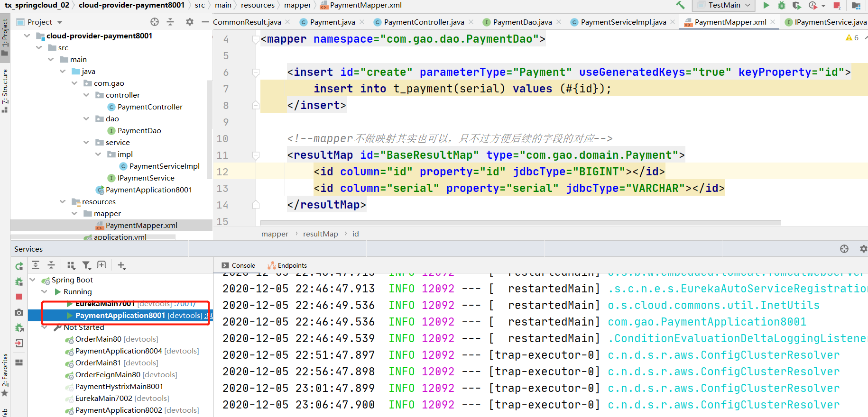
Task: Toggle the fold marker on the resultMap line
Action: [x=256, y=155]
